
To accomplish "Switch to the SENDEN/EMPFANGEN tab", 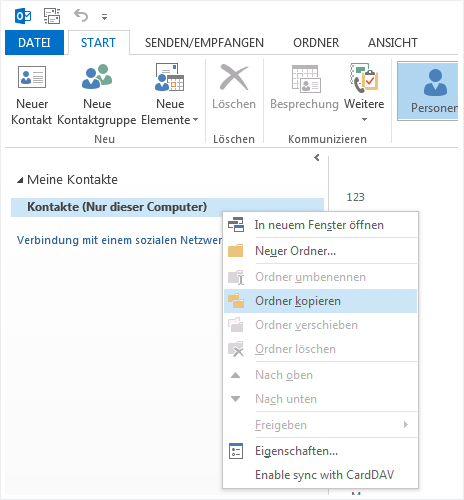I will (x=204, y=43).
